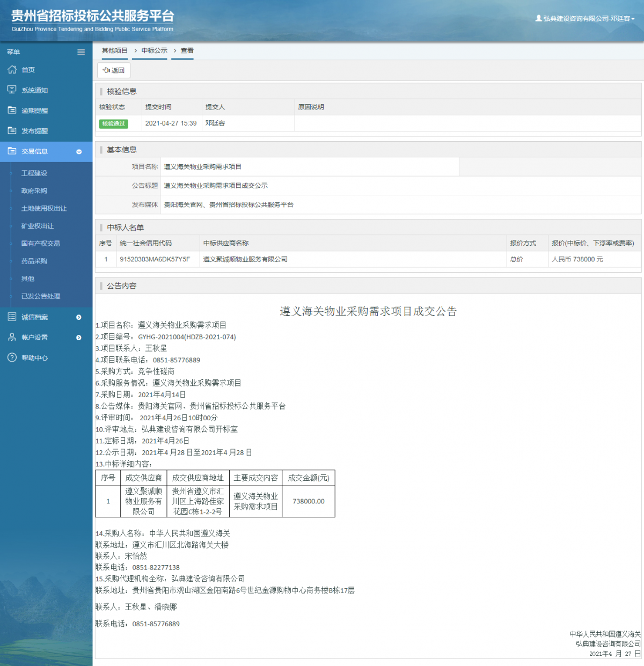Select 土地使用权出让 submenu item
This screenshot has width=644, height=666.
pyautogui.click(x=44, y=208)
